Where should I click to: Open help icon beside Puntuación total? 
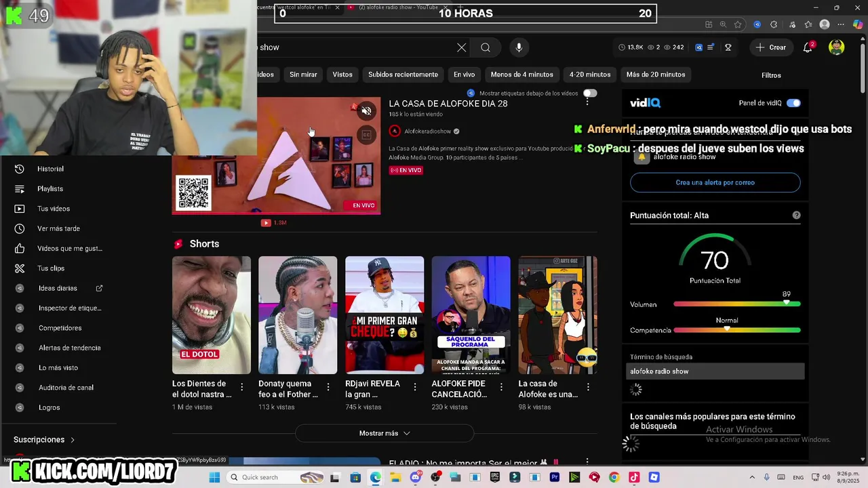pyautogui.click(x=796, y=216)
